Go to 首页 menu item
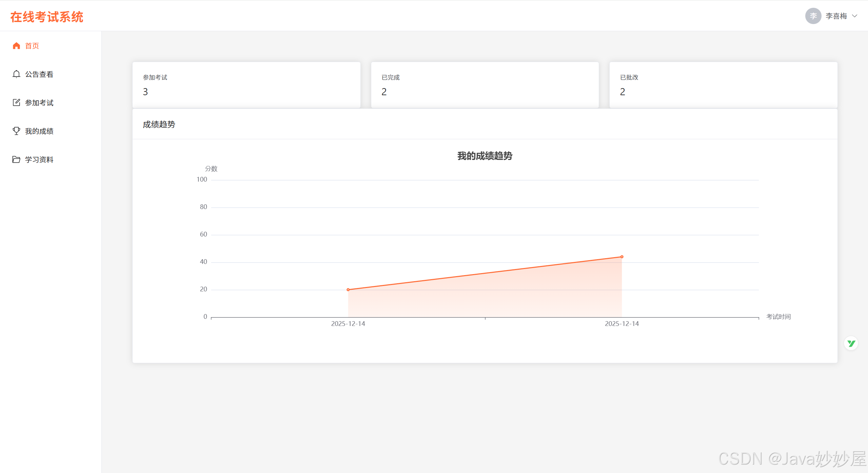 [32, 46]
